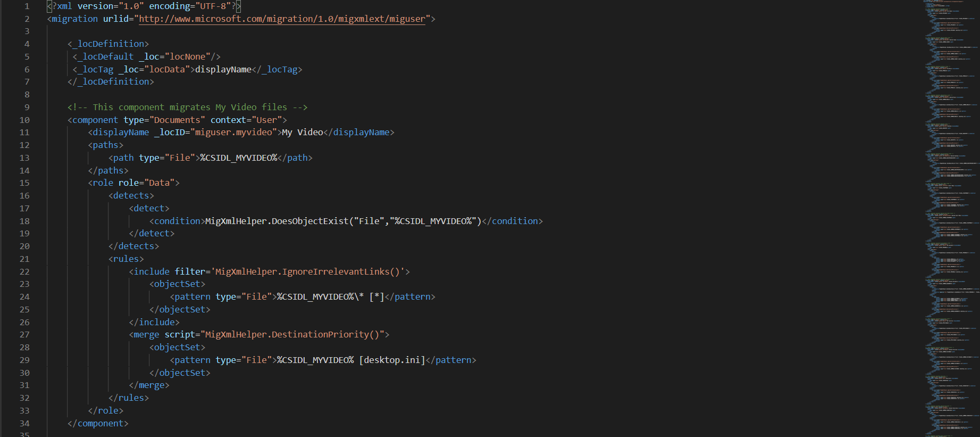
Task: Click the "locNone" attribute value
Action: tap(187, 57)
